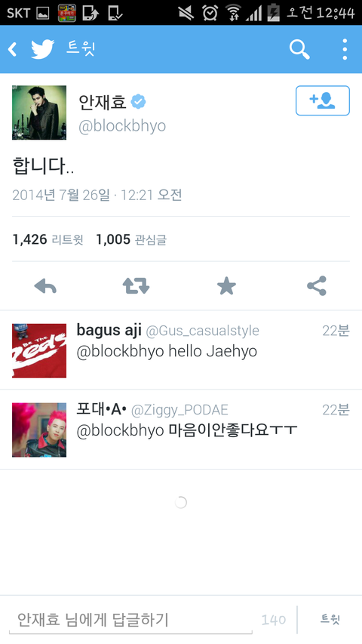This screenshot has width=362, height=644.
Task: Retweet this tweet using retweet icon
Action: coord(136,286)
